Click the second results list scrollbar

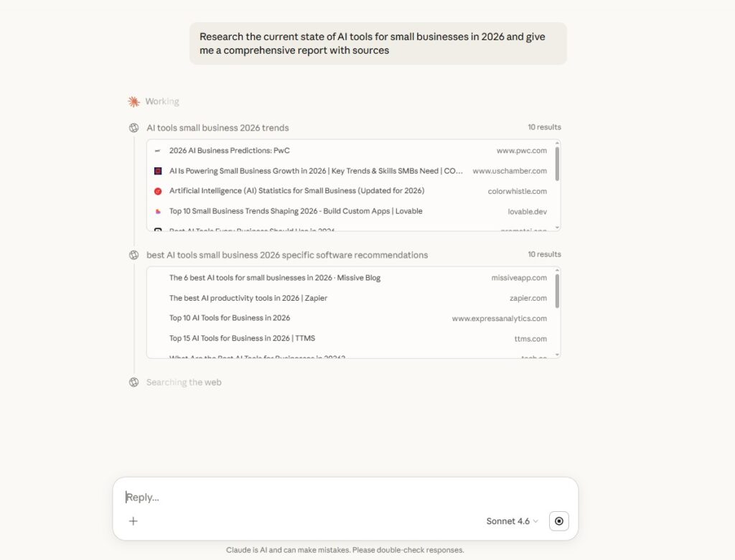click(557, 291)
